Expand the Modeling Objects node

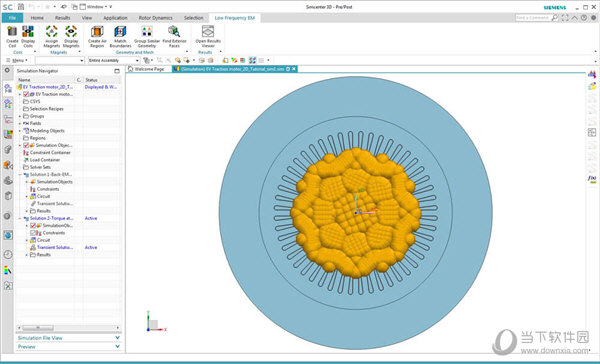(x=20, y=131)
